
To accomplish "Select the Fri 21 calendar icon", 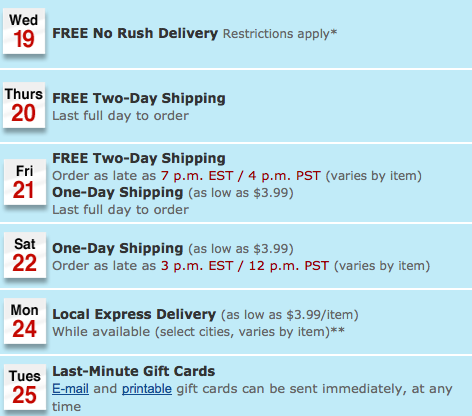I will coord(25,182).
